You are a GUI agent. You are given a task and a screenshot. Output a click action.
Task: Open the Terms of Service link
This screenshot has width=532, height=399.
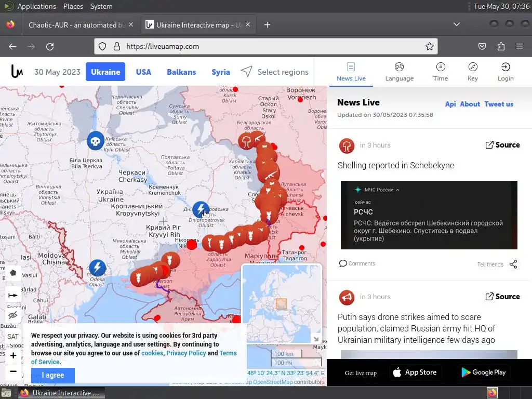[134, 357]
